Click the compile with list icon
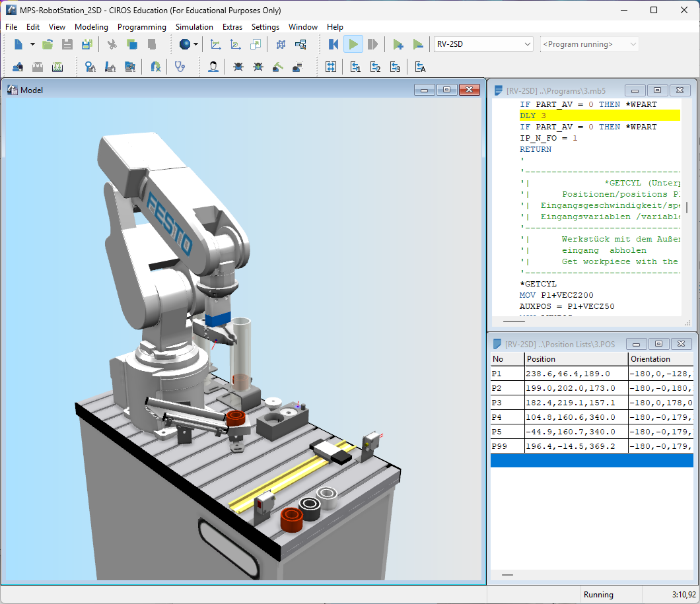 297,67
